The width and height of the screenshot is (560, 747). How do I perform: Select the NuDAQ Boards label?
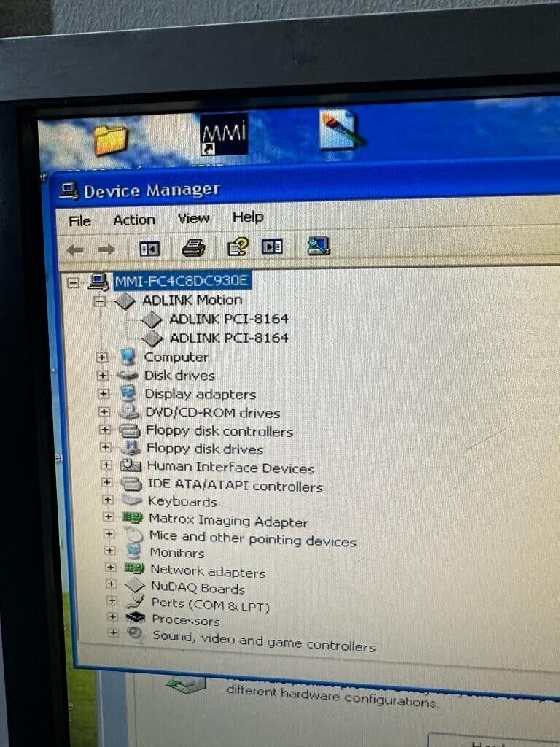[x=198, y=587]
